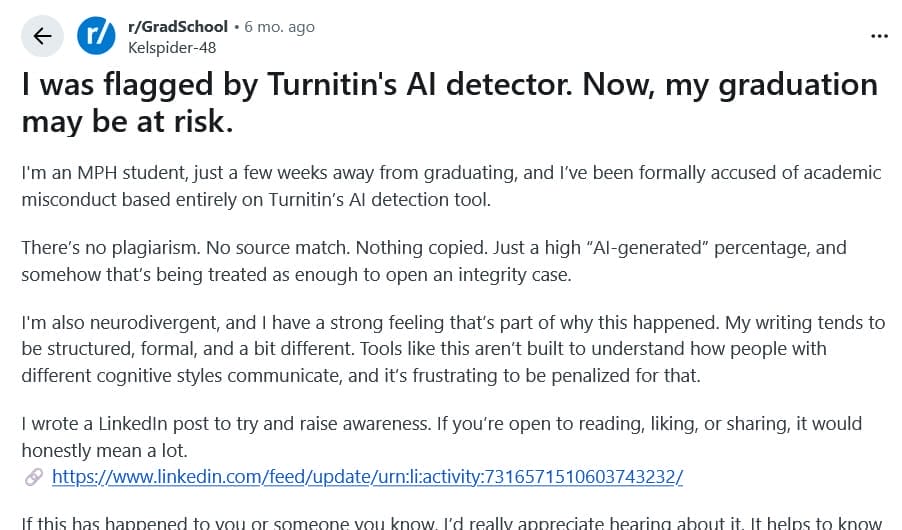Open the LinkedIn feed update URL
The height and width of the screenshot is (530, 902).
point(367,476)
